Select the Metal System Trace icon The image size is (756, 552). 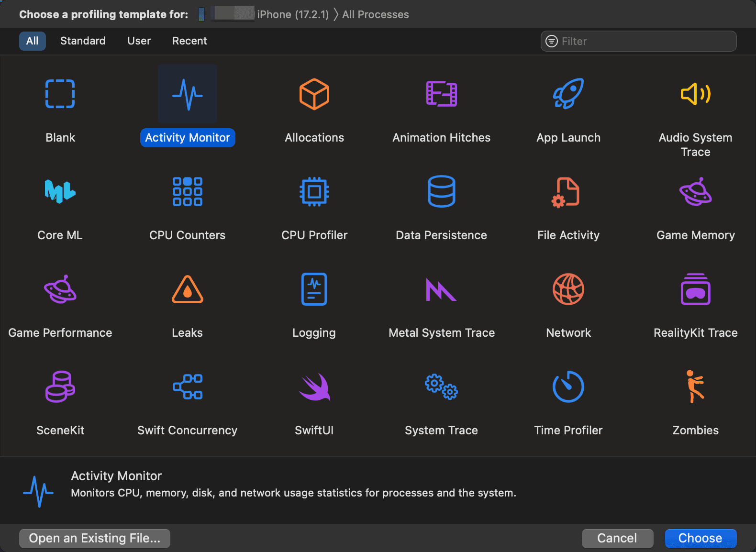pyautogui.click(x=441, y=289)
